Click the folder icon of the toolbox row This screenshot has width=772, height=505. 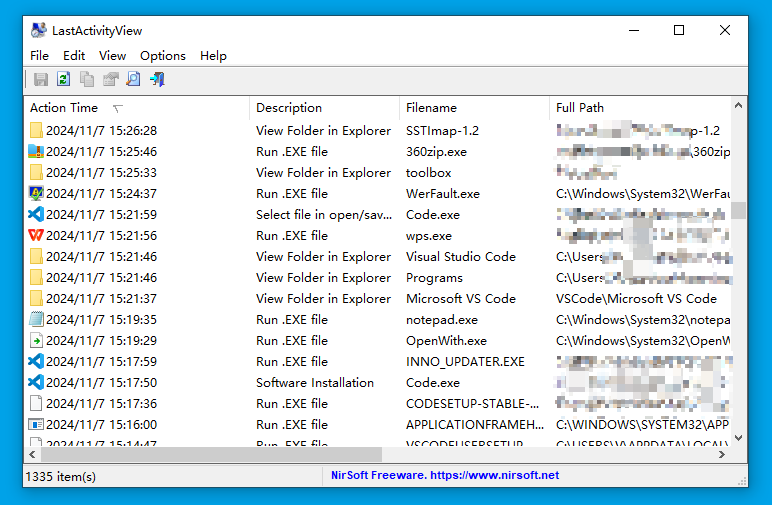click(x=36, y=172)
